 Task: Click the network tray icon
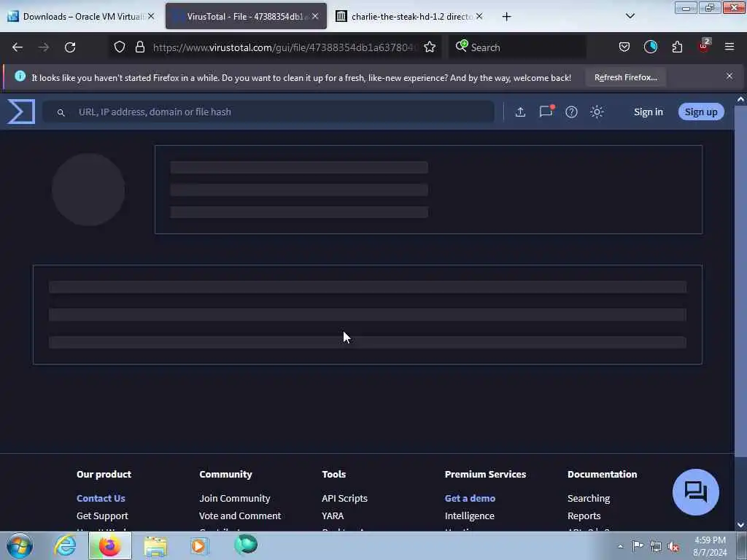tap(656, 546)
